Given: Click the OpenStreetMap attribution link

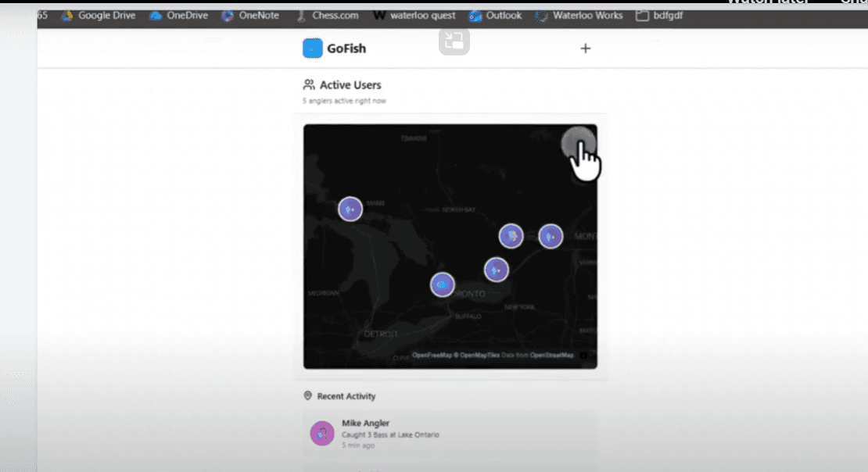Looking at the screenshot, I should 551,355.
